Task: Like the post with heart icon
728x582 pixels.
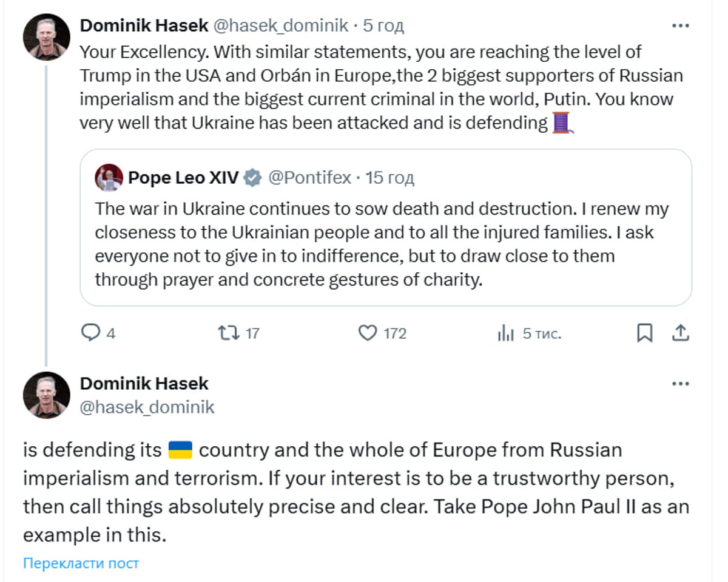Action: pos(368,333)
